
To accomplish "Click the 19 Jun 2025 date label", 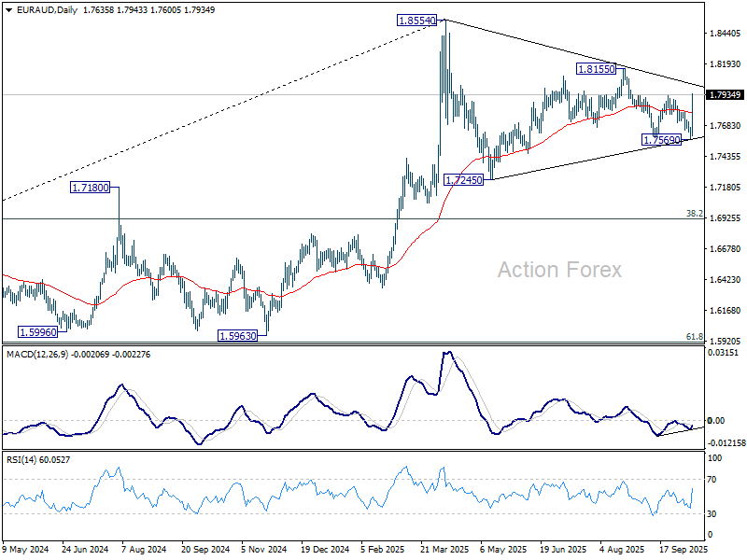I will click(x=564, y=549).
